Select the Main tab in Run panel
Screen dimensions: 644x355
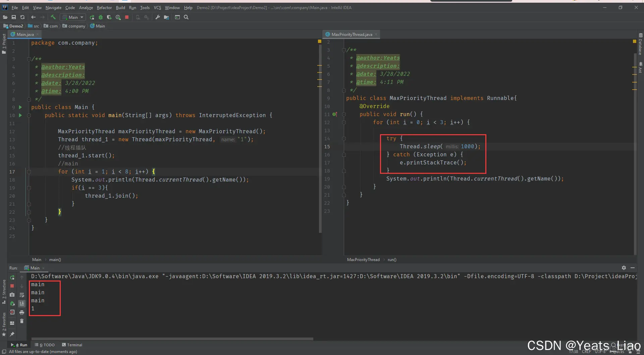[x=35, y=268]
